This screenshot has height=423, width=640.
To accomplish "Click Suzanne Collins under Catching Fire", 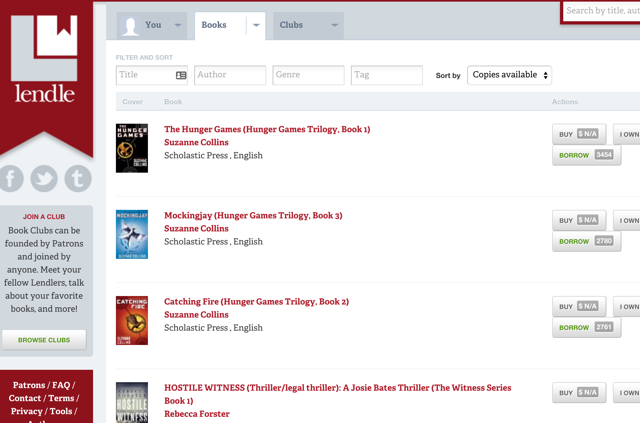I will coord(196,315).
